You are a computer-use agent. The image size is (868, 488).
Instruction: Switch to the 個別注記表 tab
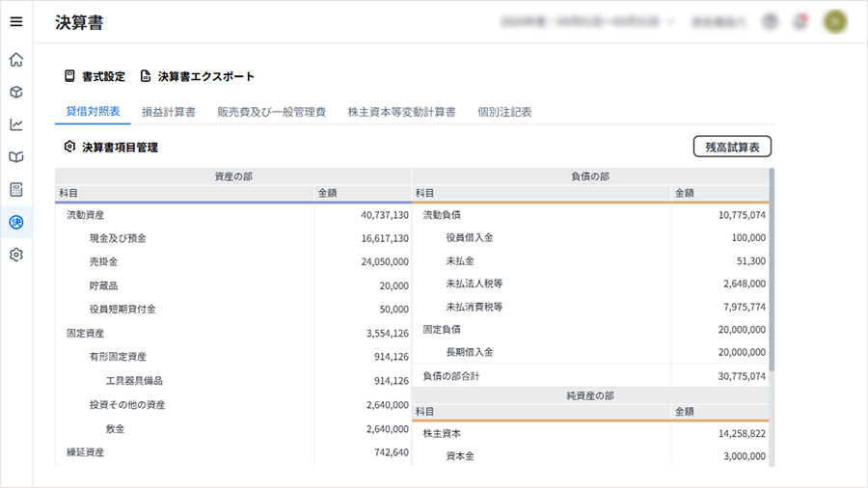pyautogui.click(x=504, y=112)
